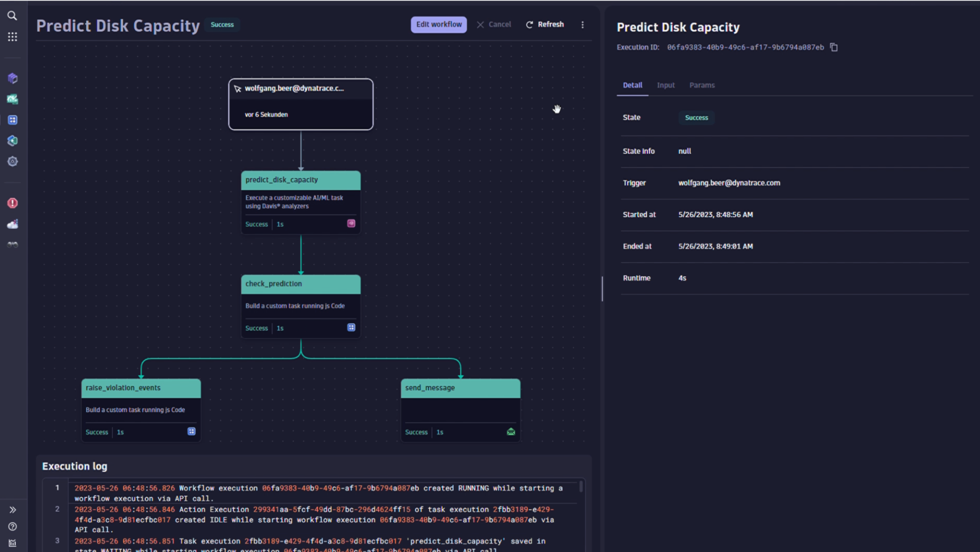This screenshot has height=552, width=980.
Task: Click the Edit workflow button
Action: (x=439, y=24)
